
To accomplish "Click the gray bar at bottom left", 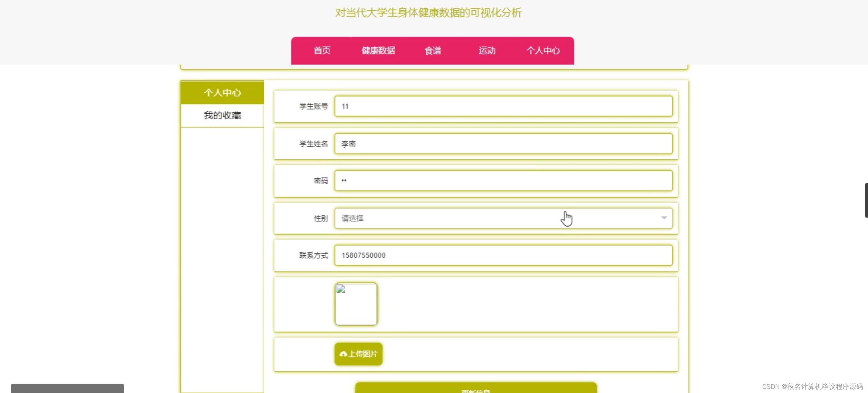I will 67,388.
